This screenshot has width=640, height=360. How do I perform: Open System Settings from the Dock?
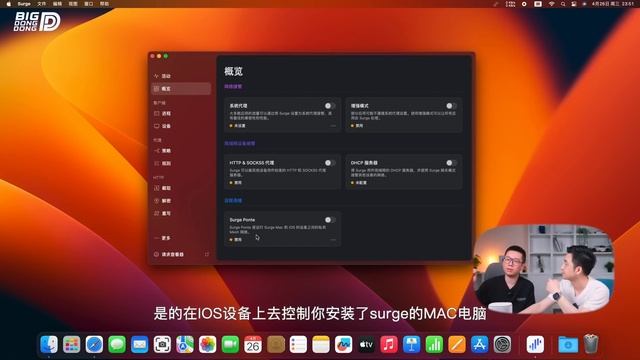(502, 344)
